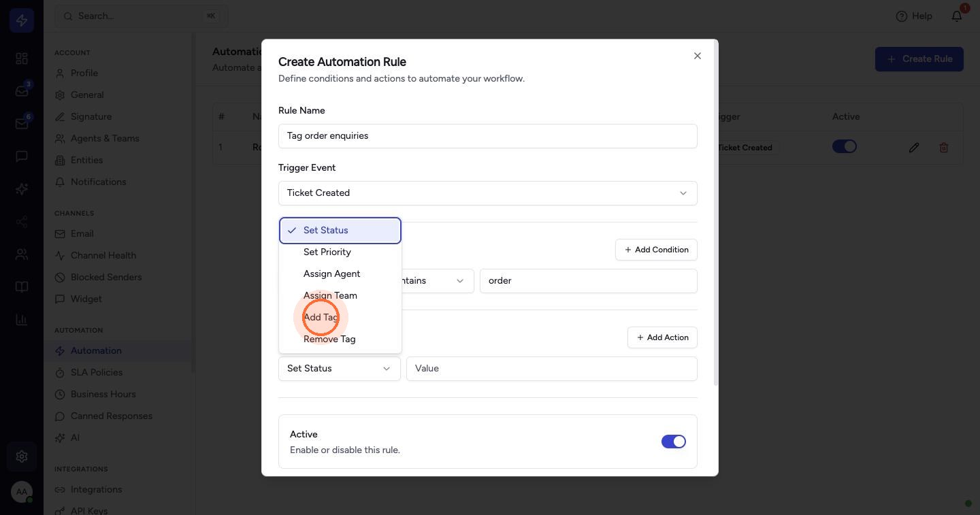Image resolution: width=980 pixels, height=515 pixels.
Task: Open the AA user avatar
Action: click(x=22, y=492)
